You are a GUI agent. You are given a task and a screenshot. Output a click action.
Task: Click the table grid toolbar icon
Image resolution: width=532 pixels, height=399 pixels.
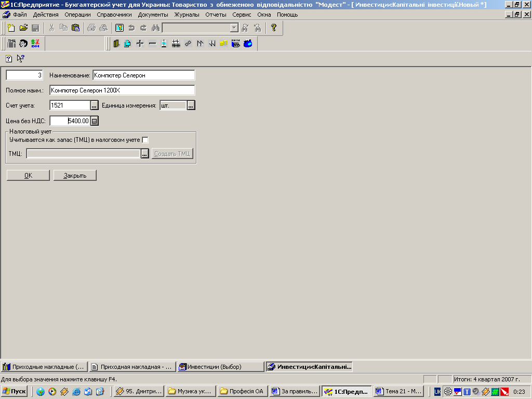tap(176, 44)
